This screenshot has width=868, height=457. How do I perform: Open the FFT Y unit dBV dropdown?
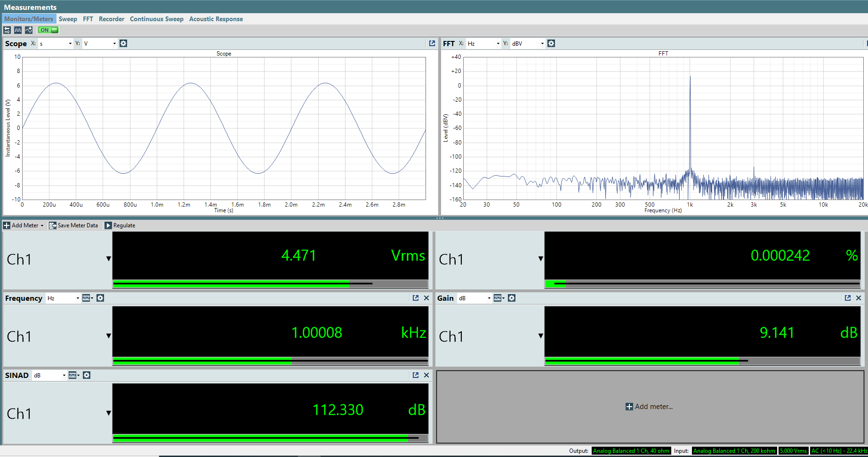pyautogui.click(x=528, y=43)
